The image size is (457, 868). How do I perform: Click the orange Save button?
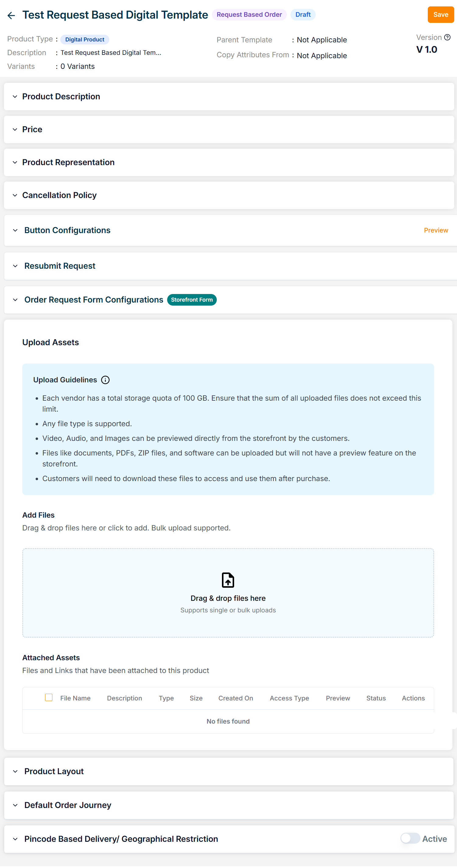pyautogui.click(x=440, y=15)
